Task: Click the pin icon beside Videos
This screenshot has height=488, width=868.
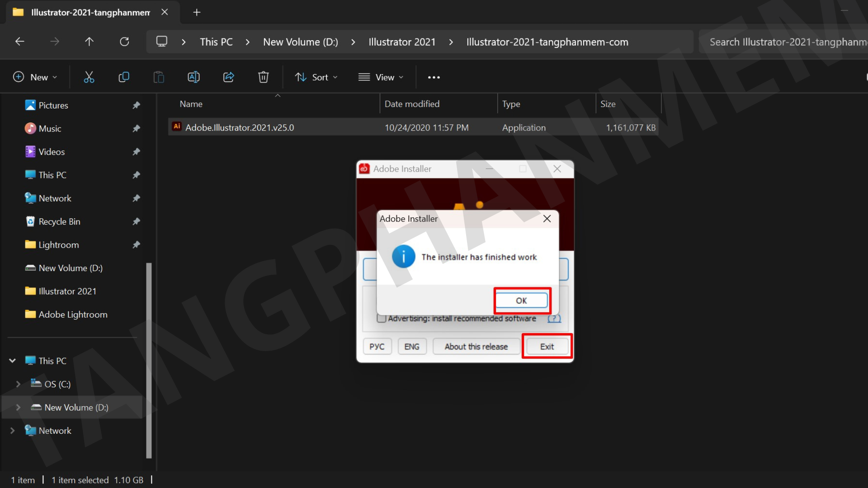Action: pyautogui.click(x=136, y=152)
